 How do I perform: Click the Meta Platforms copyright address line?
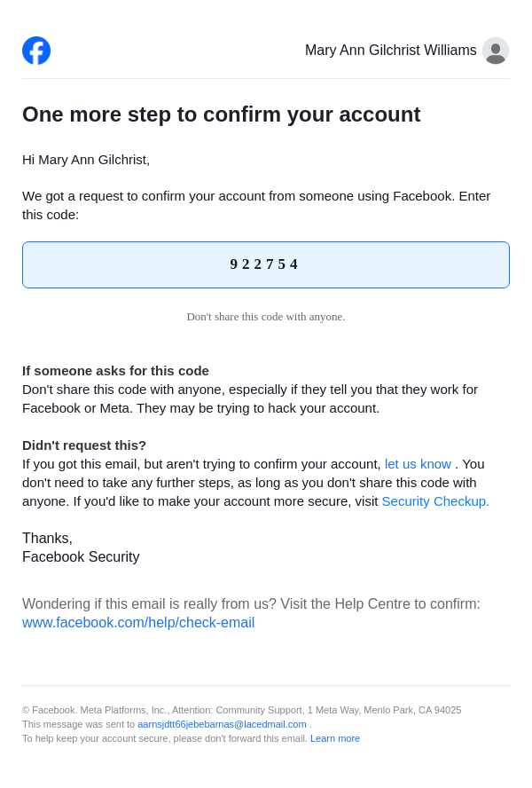pyautogui.click(x=242, y=710)
